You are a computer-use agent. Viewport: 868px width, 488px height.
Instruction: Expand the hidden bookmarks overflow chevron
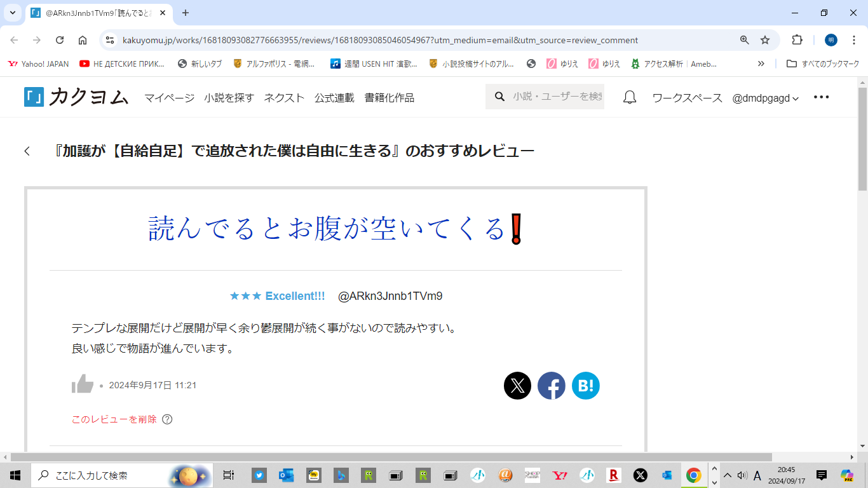761,64
